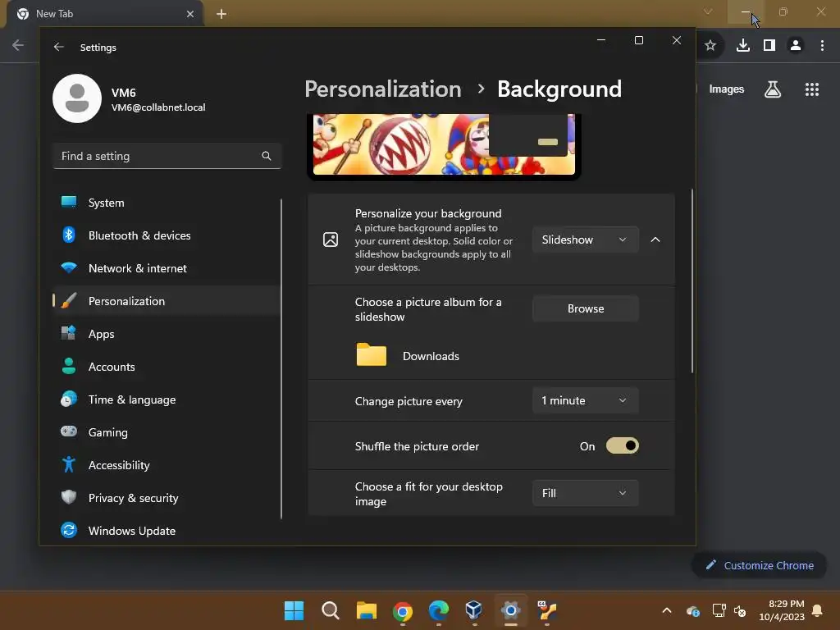This screenshot has width=840, height=630.
Task: Open Chrome's downloads icon
Action: click(743, 46)
